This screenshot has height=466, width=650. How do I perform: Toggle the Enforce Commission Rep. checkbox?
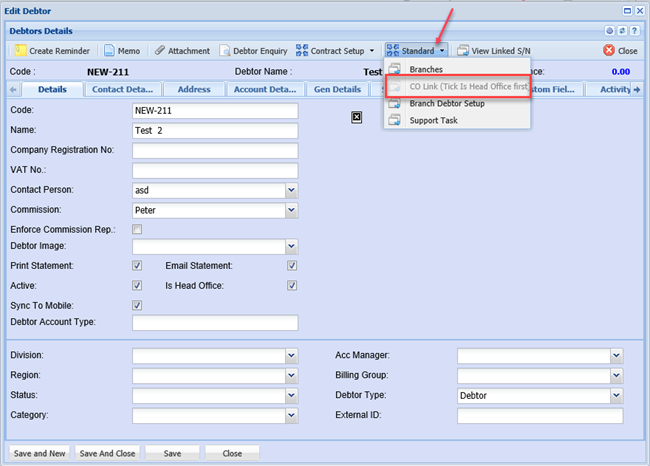coord(137,229)
